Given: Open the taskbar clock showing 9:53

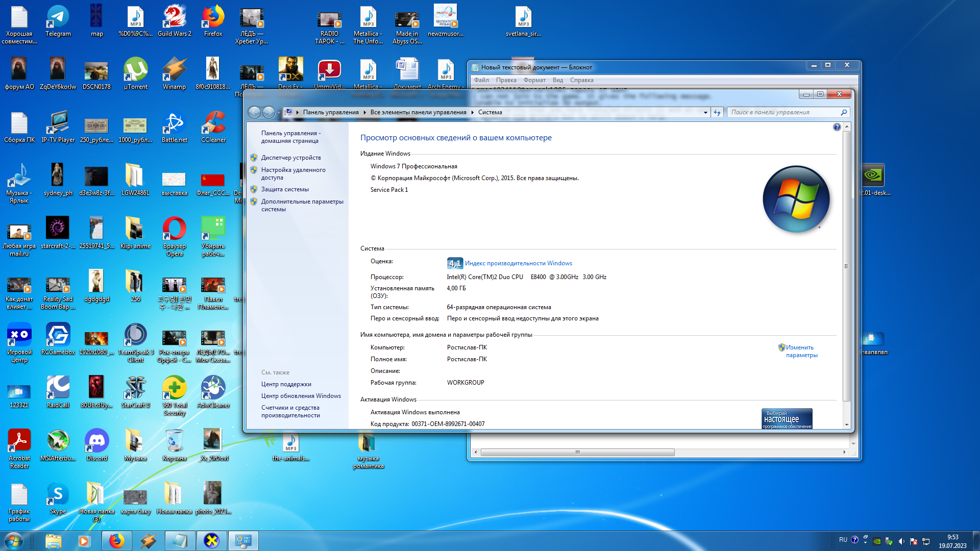Looking at the screenshot, I should [952, 541].
